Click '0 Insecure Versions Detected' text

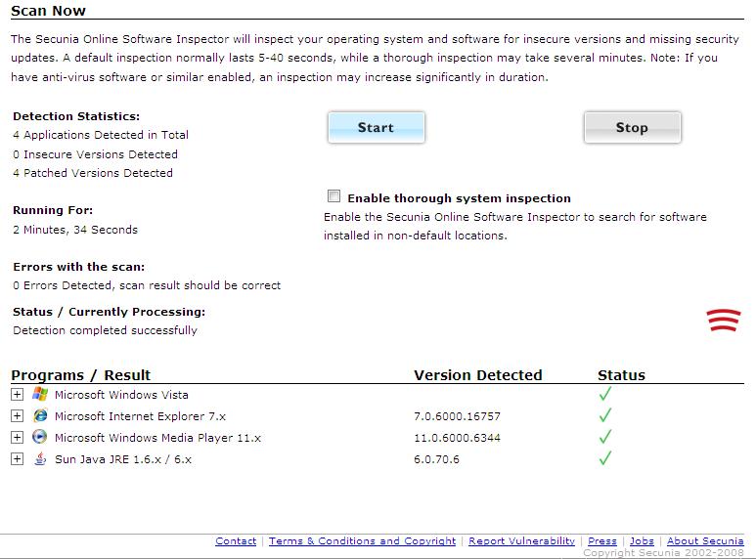pyautogui.click(x=96, y=154)
